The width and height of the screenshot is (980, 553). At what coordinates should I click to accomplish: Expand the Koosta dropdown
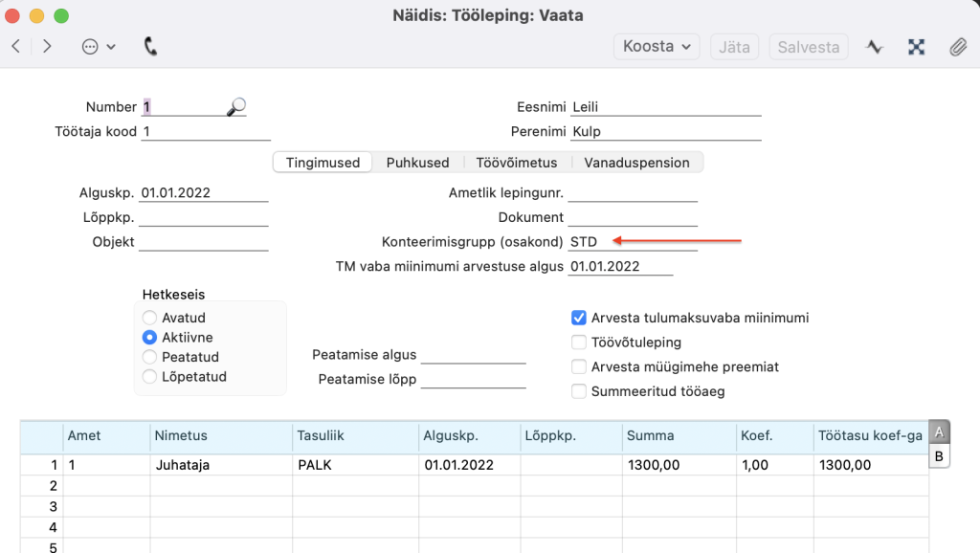(656, 46)
